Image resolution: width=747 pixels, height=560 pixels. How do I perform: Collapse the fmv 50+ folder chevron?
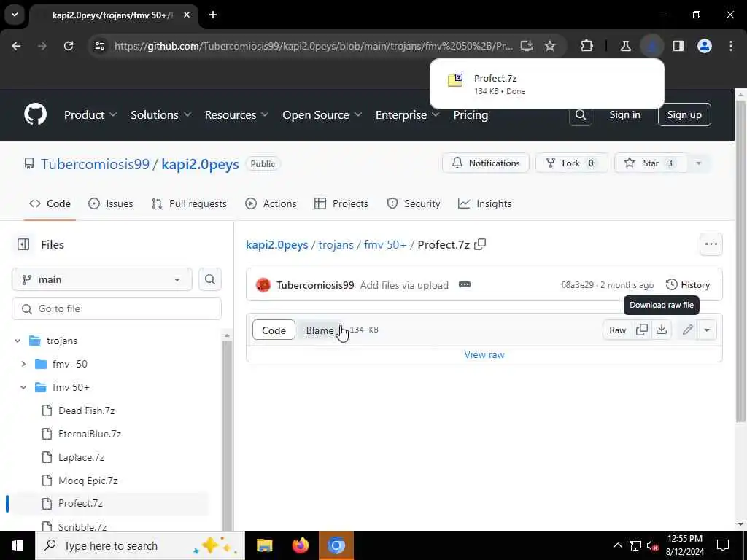23,388
